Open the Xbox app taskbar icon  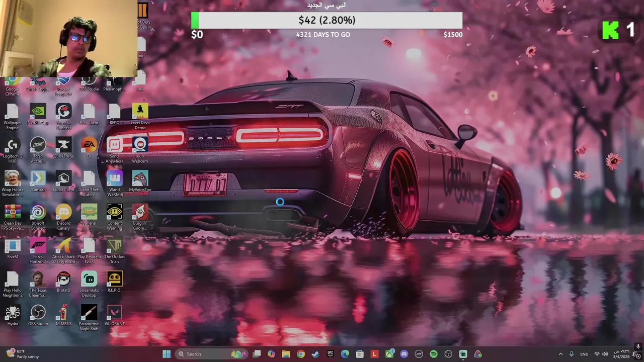click(389, 354)
